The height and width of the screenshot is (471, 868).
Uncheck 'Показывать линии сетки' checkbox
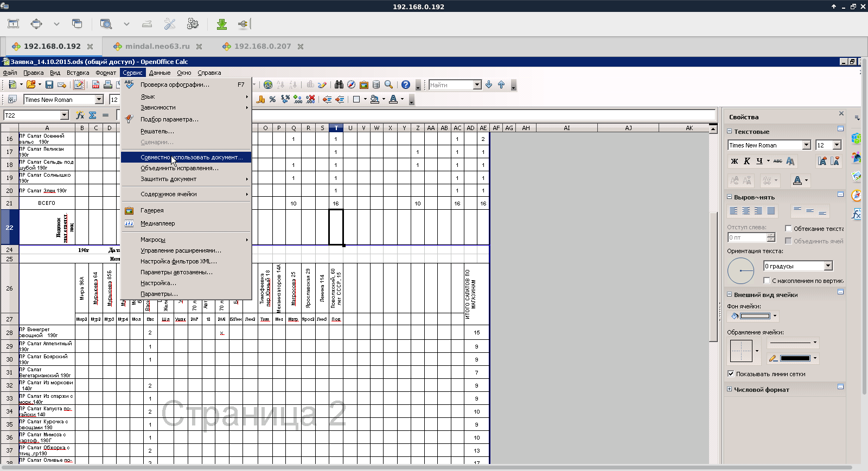731,374
